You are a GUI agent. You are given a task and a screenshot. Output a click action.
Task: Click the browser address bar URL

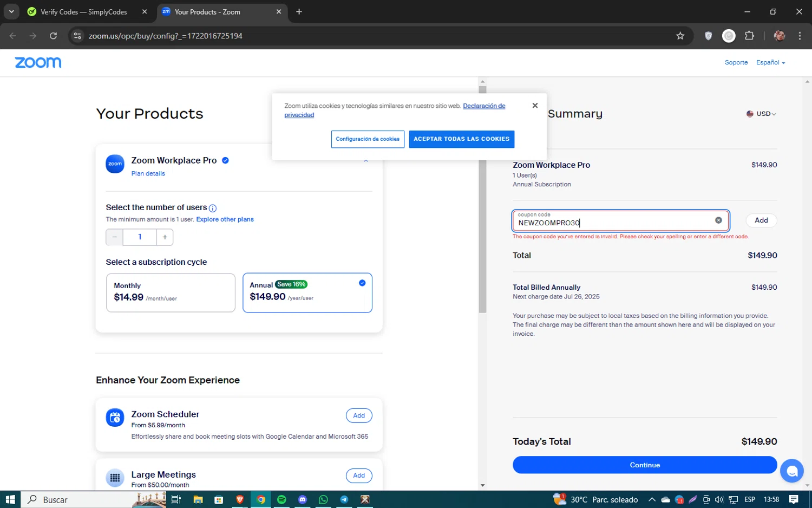point(166,36)
